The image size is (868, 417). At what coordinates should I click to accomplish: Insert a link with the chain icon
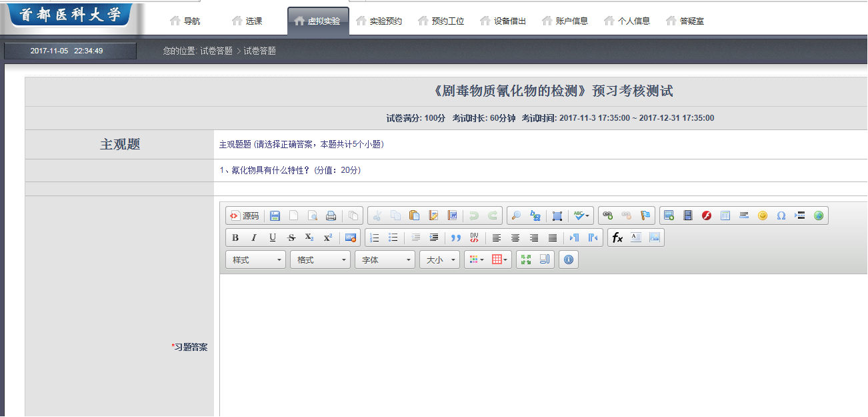(x=607, y=216)
